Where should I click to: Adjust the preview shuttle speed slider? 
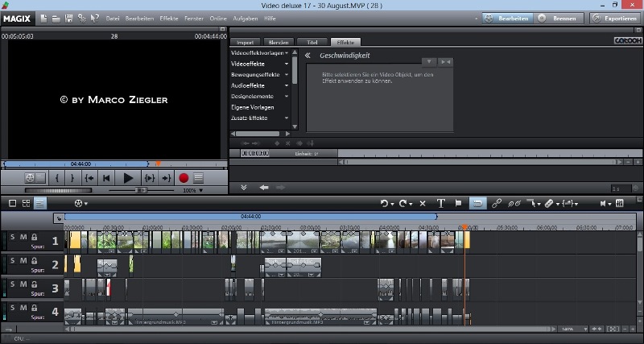coord(141,190)
